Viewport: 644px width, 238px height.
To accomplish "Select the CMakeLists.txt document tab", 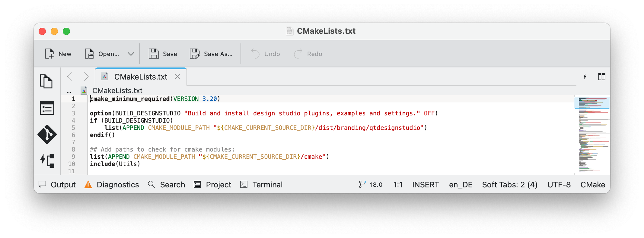I will [140, 77].
